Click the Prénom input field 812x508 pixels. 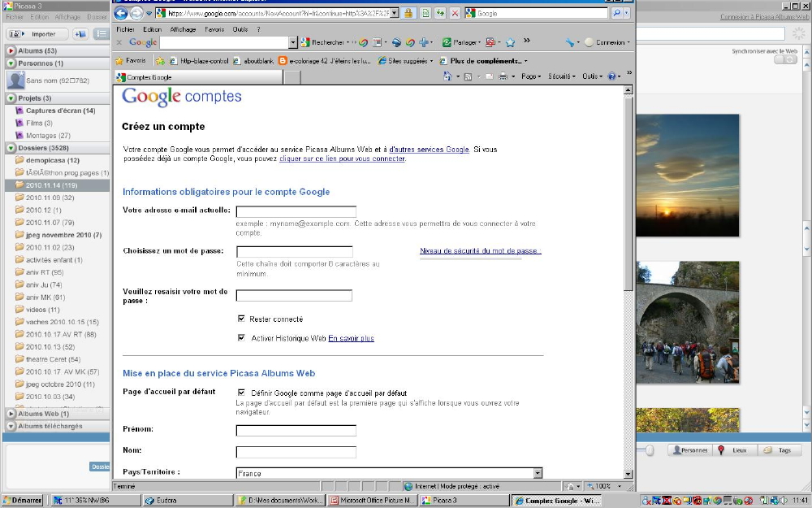click(296, 430)
